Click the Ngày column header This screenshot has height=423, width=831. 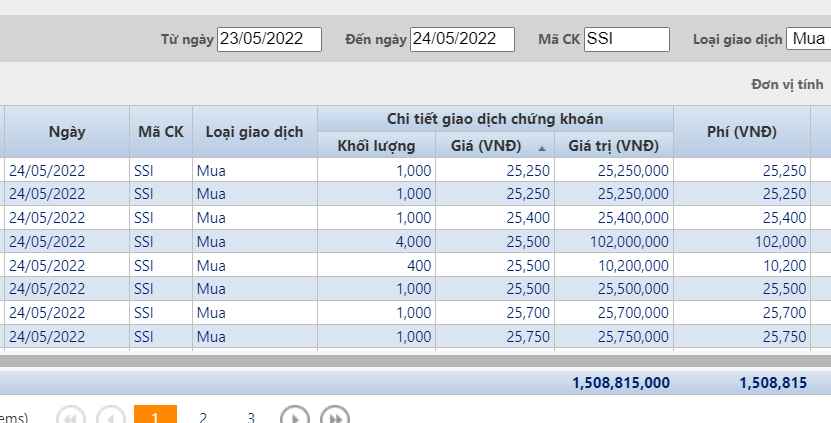tap(67, 131)
